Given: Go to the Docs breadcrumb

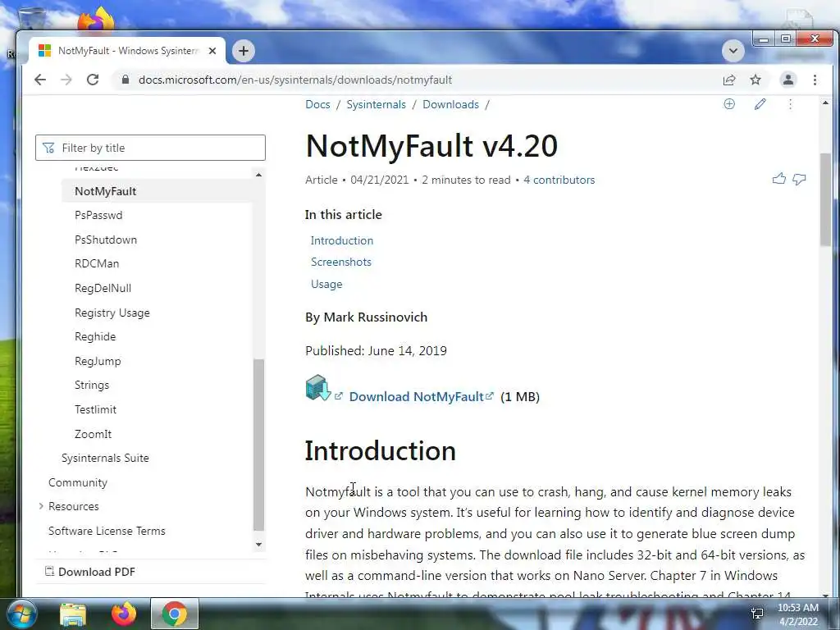Looking at the screenshot, I should [317, 104].
